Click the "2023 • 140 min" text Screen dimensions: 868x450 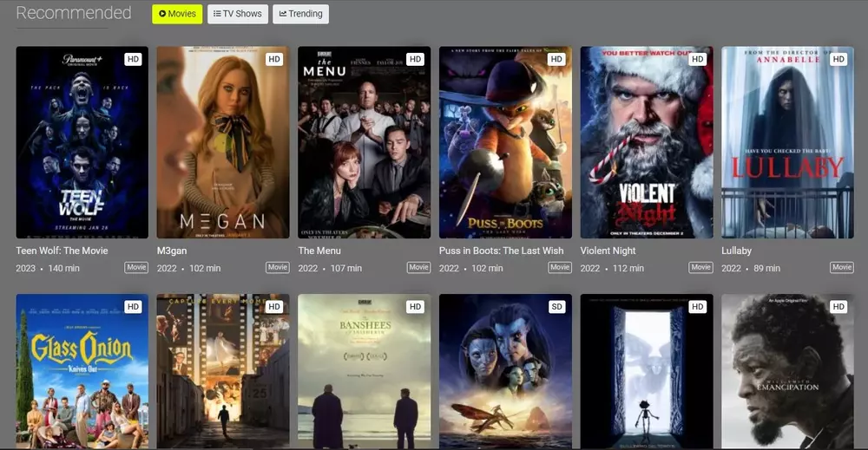[x=48, y=268]
